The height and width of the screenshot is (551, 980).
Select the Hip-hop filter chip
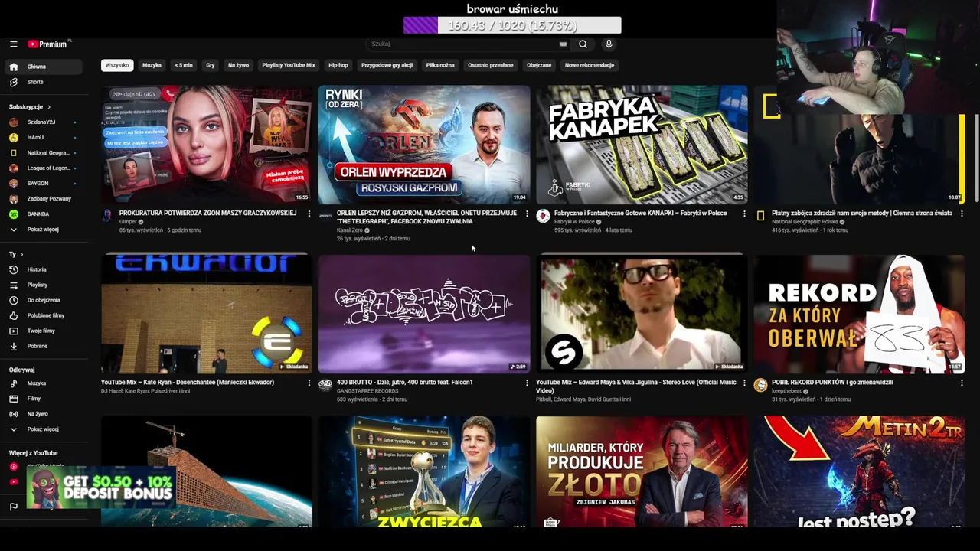(x=338, y=65)
